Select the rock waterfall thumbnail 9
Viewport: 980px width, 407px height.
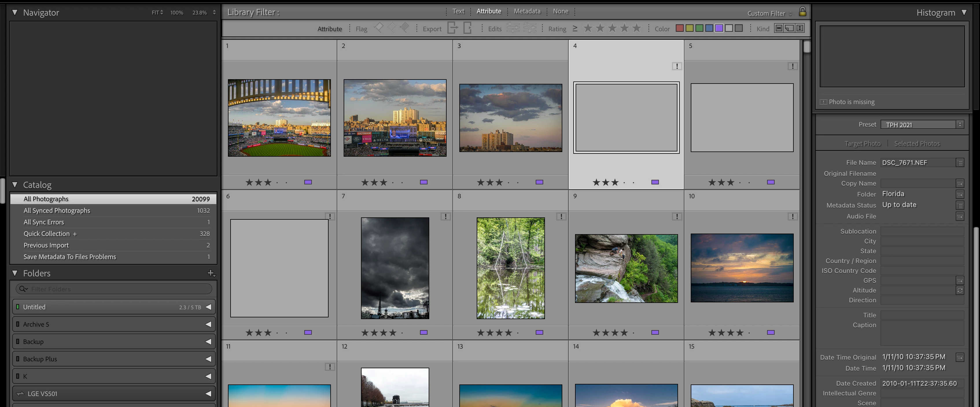coord(626,268)
